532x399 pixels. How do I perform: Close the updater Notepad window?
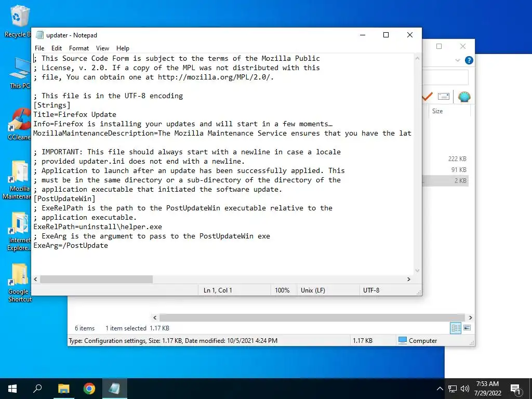click(409, 35)
